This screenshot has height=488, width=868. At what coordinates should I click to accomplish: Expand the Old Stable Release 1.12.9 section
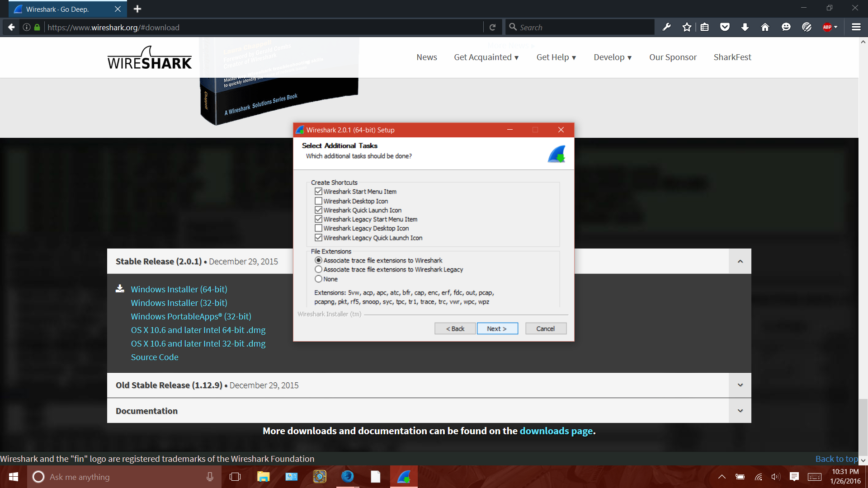click(x=740, y=385)
